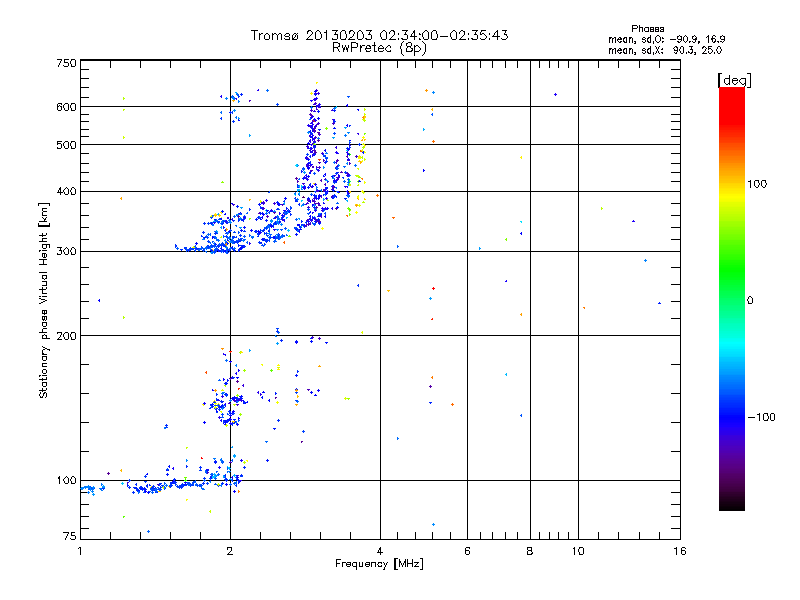Viewport: 800px width, 600px height.
Task: Select the 'Phases' header text
Action: pos(647,29)
